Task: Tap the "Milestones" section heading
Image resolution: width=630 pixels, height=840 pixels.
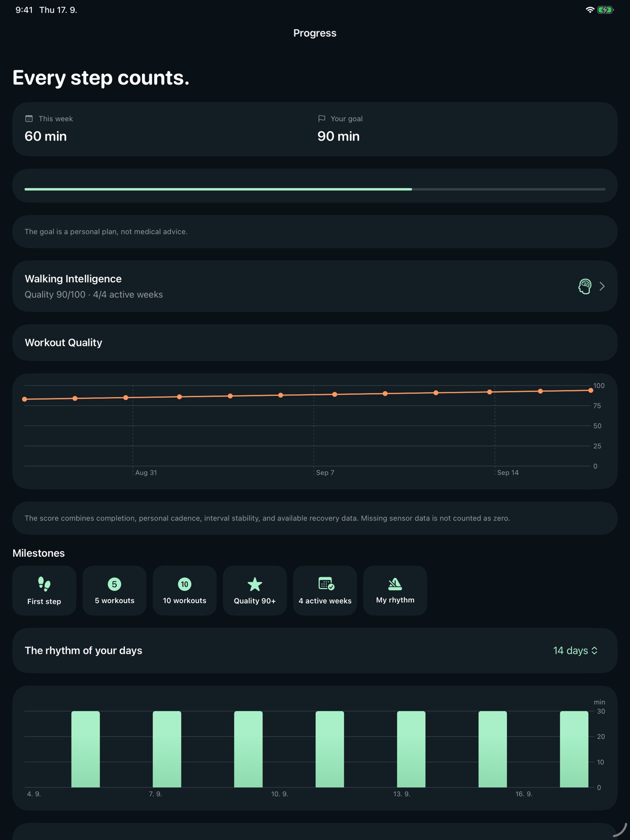Action: 39,553
